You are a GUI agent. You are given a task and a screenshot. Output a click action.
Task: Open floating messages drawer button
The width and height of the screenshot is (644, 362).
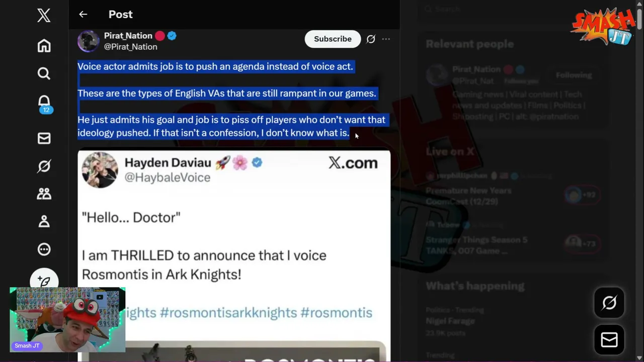point(609,340)
